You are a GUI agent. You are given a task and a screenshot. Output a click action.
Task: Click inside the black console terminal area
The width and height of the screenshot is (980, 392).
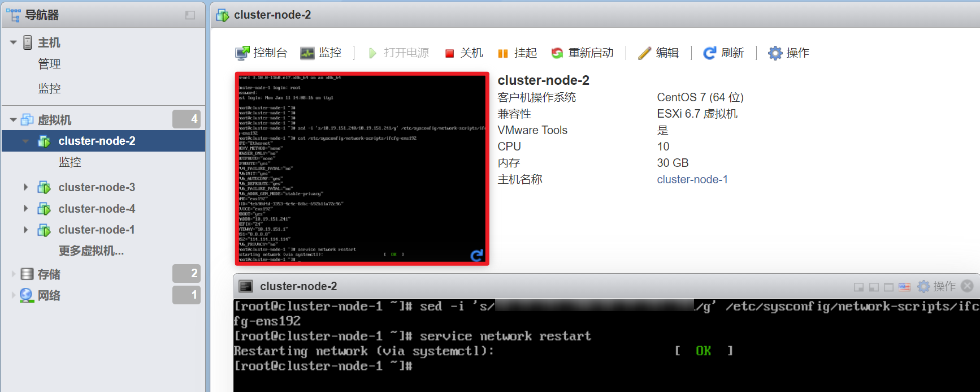point(606,345)
